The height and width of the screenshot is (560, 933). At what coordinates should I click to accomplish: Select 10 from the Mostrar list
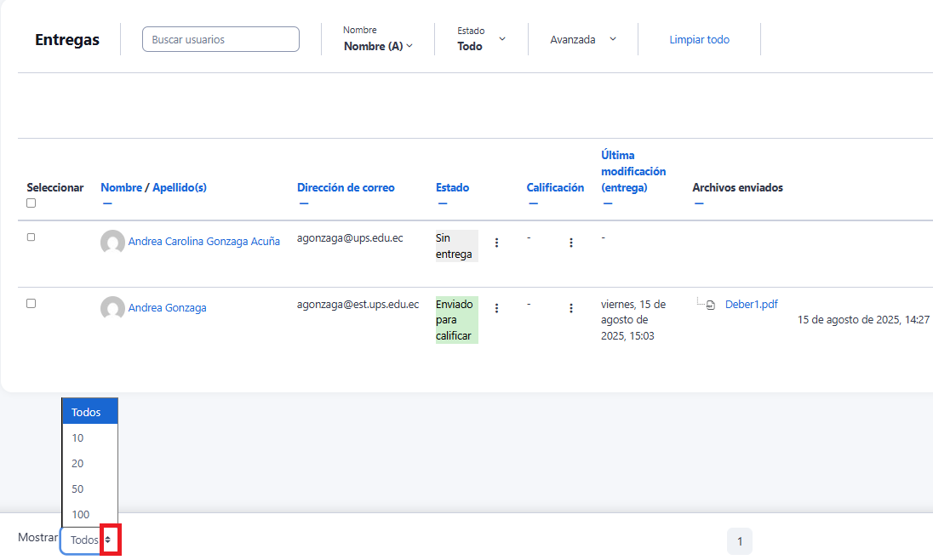78,438
